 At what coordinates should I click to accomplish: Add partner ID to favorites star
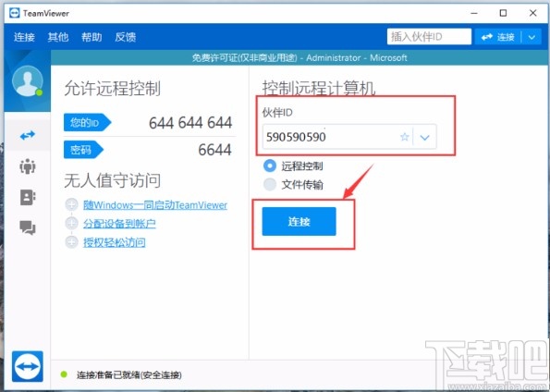pos(405,137)
